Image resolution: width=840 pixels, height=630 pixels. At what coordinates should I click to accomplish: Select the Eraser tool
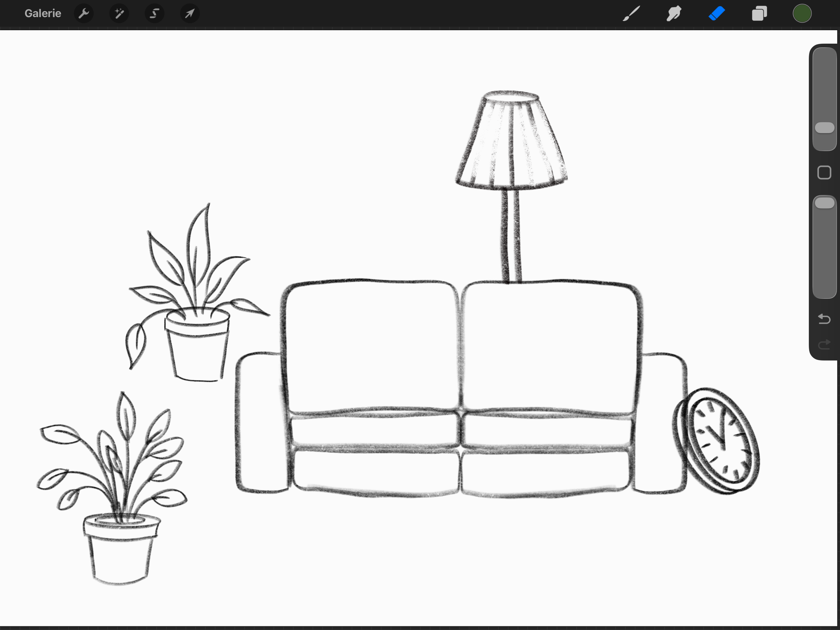click(x=717, y=14)
